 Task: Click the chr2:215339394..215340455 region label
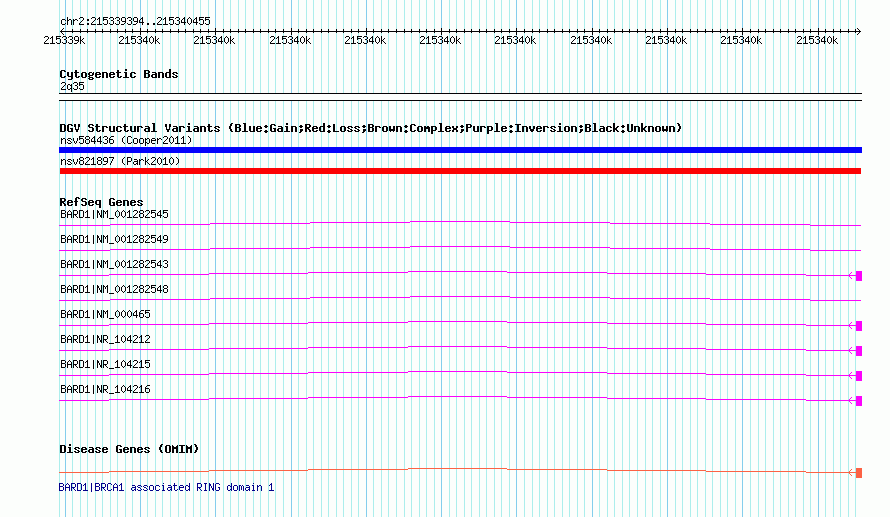(x=135, y=21)
